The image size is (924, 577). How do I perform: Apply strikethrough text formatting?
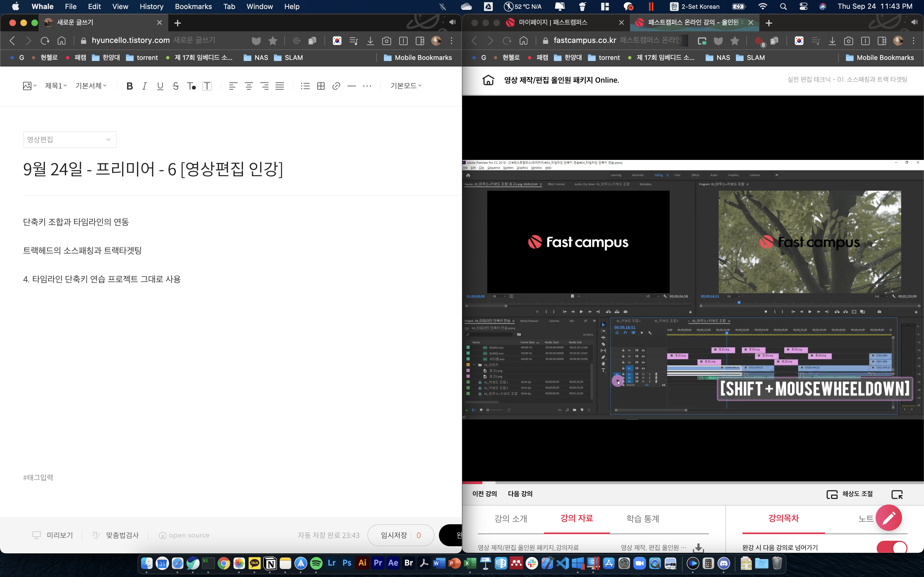click(175, 86)
